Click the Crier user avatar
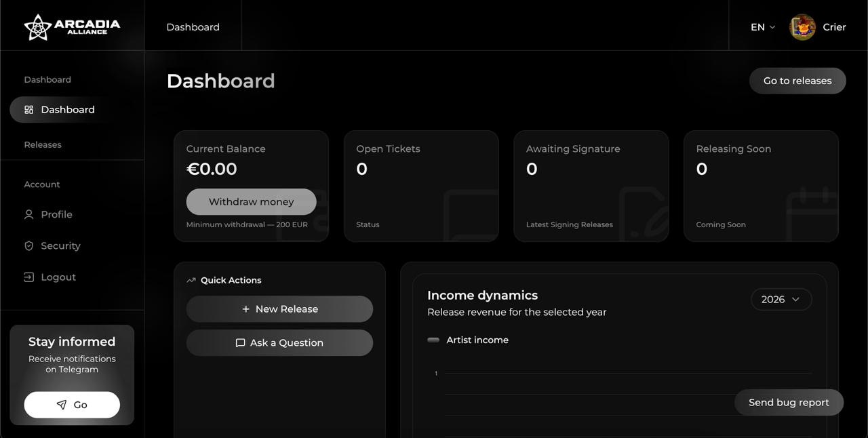The image size is (868, 438). click(x=803, y=27)
